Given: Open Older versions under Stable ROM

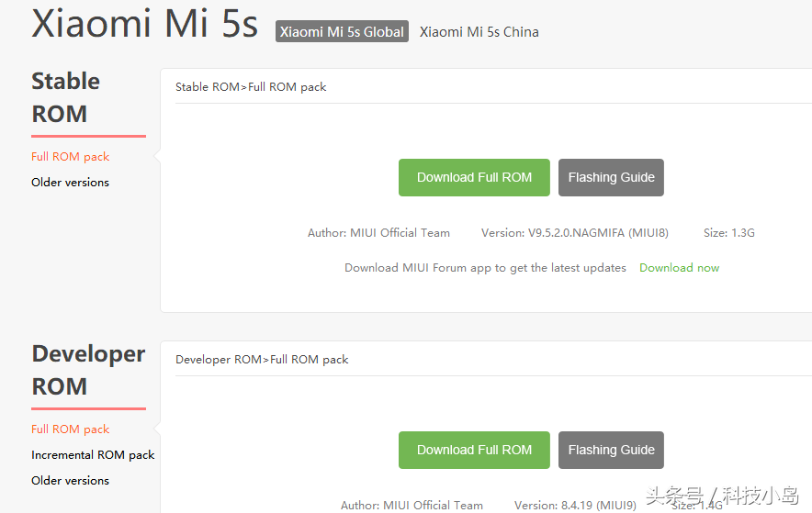Looking at the screenshot, I should point(70,182).
